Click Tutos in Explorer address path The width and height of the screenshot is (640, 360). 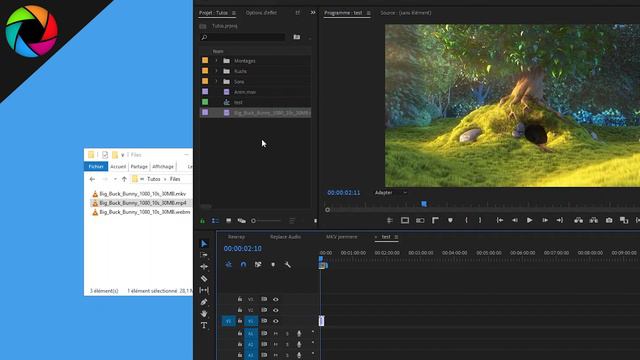click(x=153, y=179)
